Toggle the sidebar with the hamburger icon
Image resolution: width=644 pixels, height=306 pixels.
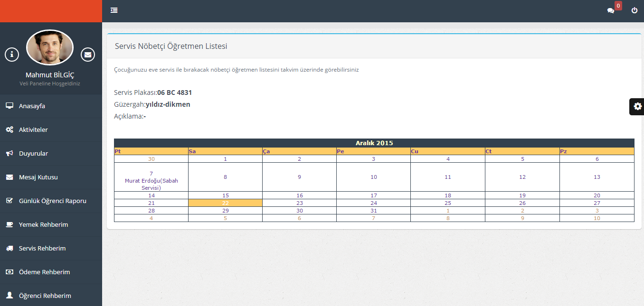pyautogui.click(x=114, y=10)
